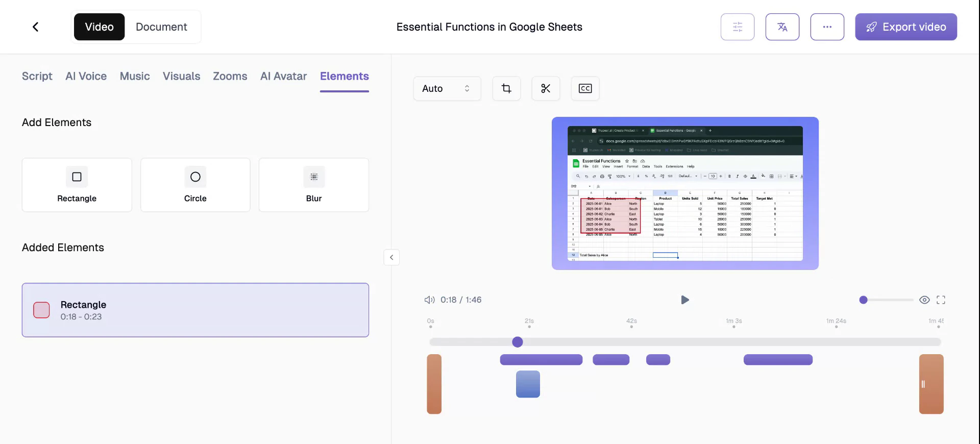Select the Rectangle 0:18 - 0:23 element entry
Viewport: 980px width, 444px height.
[x=195, y=310]
